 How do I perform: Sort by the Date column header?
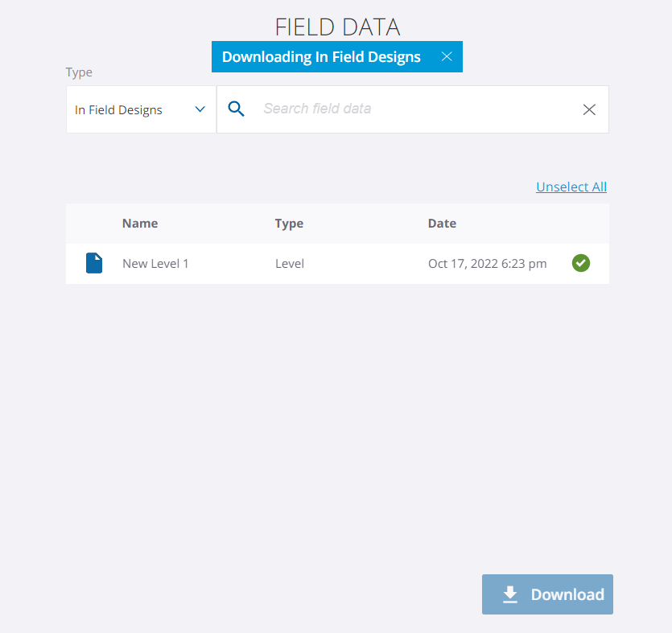442,224
